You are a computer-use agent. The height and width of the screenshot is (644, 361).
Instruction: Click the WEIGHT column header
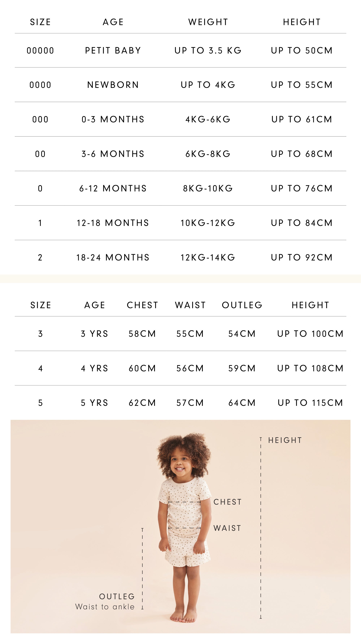(x=208, y=22)
